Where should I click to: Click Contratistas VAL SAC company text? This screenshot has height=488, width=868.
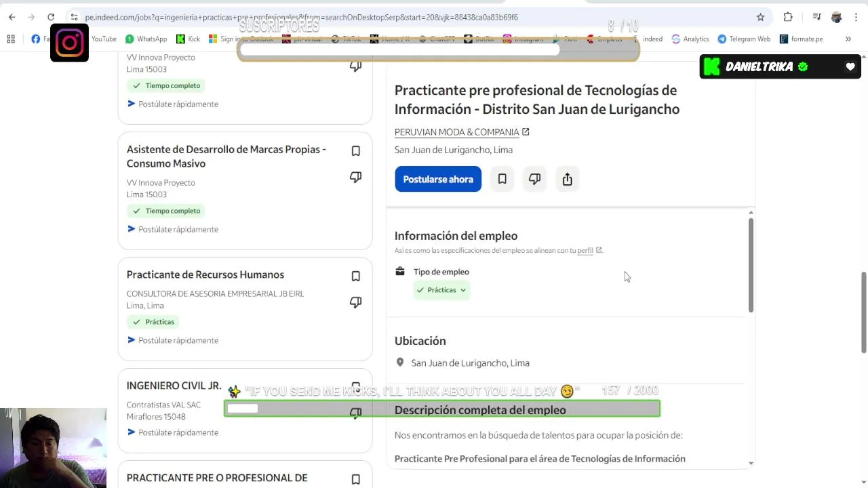point(163,405)
